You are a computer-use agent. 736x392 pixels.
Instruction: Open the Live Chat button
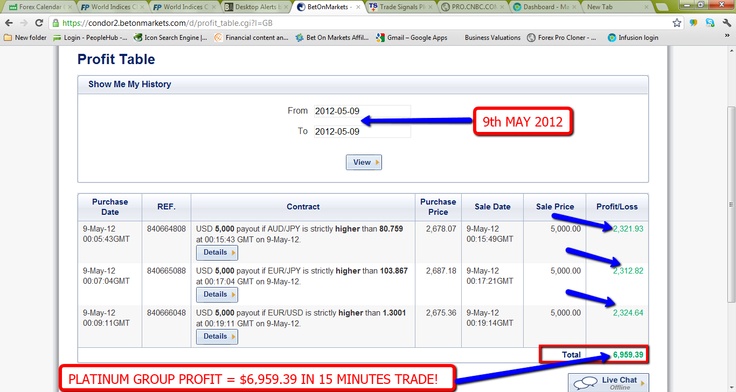click(608, 383)
